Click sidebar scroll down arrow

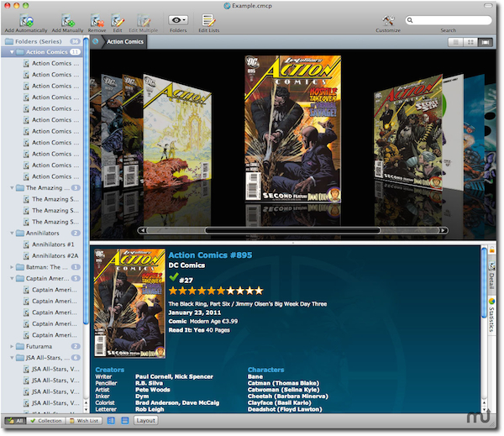click(86, 409)
